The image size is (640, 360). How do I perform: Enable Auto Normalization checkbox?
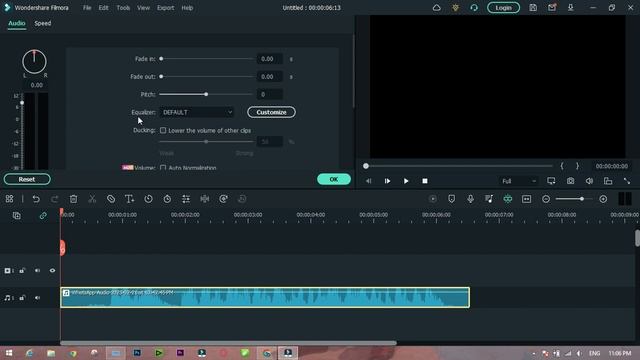[x=163, y=167]
